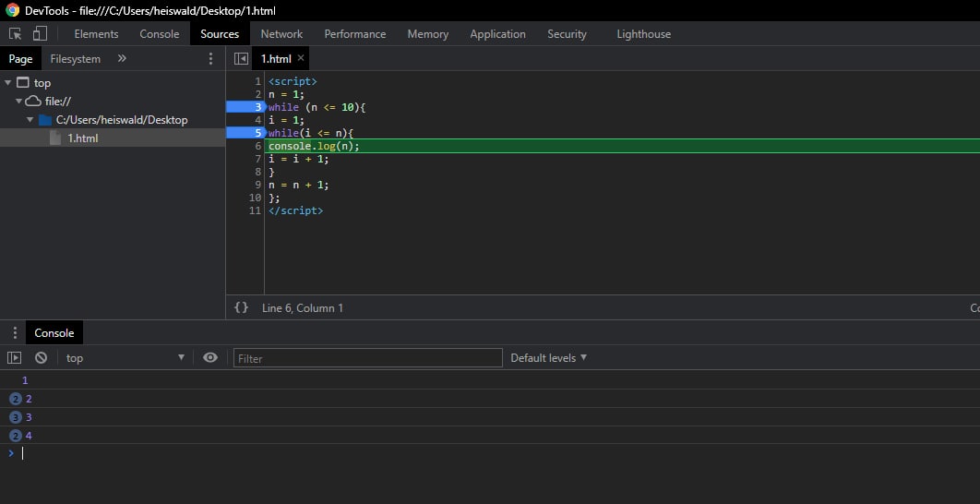Open the Performance panel tab

pyautogui.click(x=355, y=34)
